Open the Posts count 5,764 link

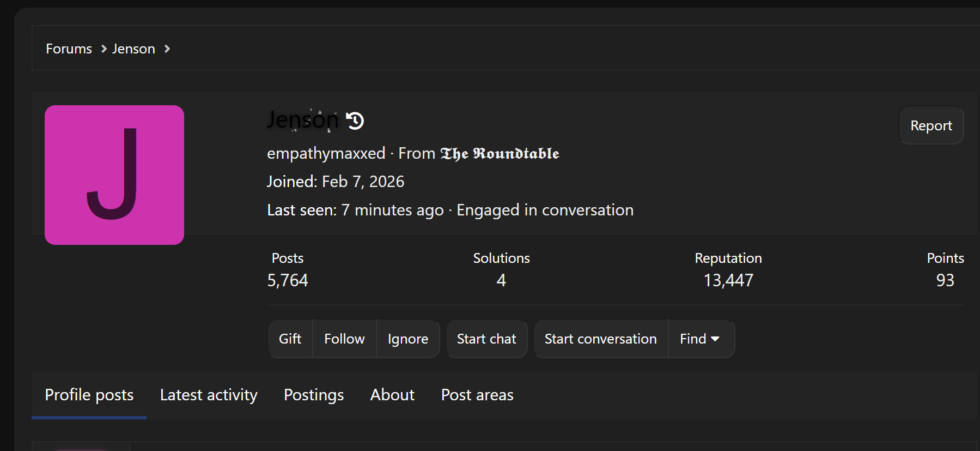[288, 280]
